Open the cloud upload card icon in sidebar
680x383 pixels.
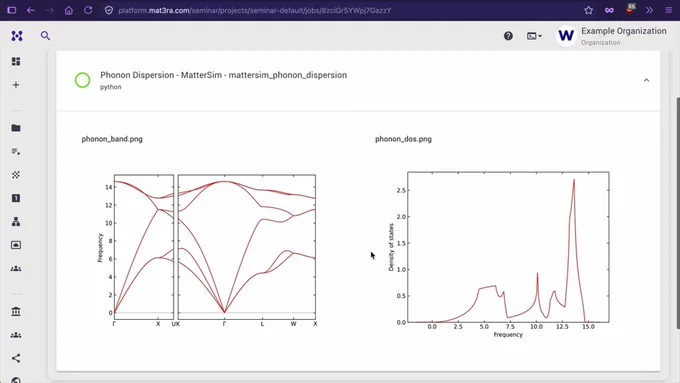click(x=16, y=245)
